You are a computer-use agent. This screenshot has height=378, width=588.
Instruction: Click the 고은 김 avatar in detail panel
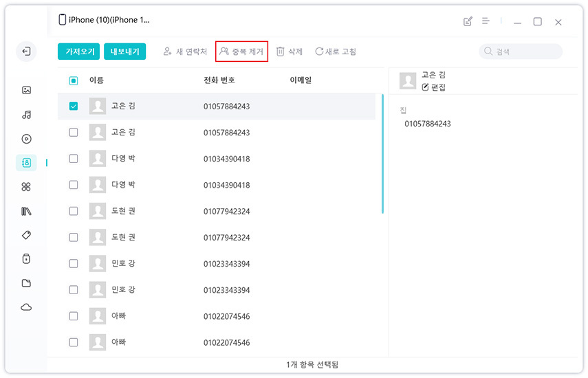point(408,80)
